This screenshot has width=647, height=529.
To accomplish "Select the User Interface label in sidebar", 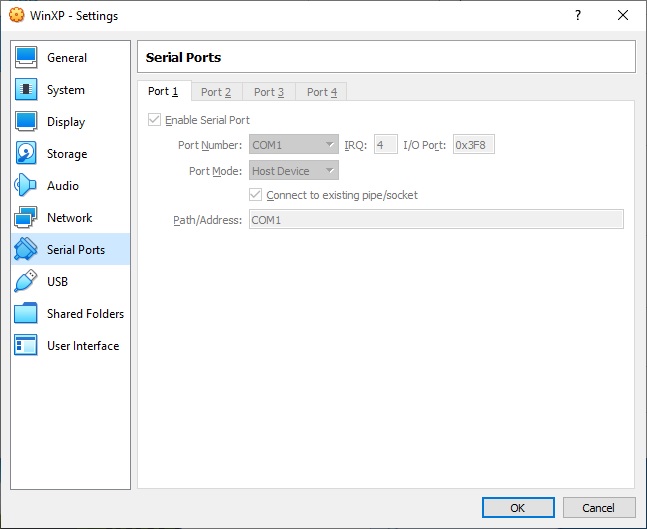I will [x=83, y=346].
